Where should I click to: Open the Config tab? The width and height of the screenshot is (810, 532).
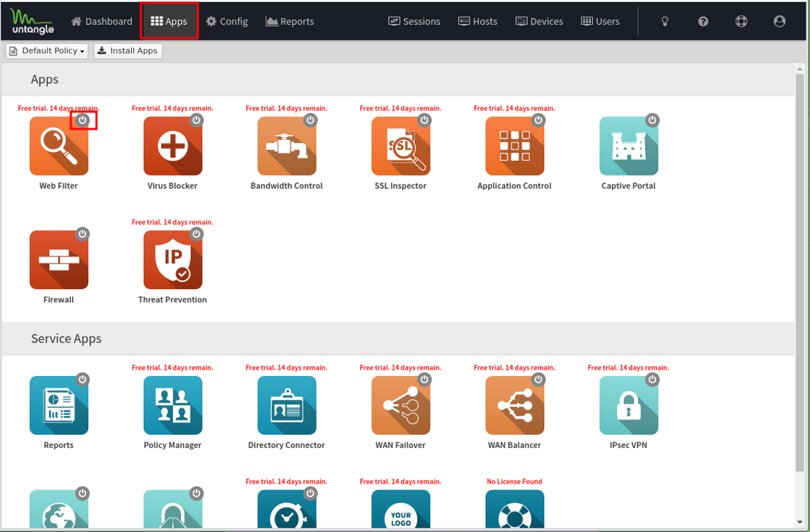click(227, 22)
